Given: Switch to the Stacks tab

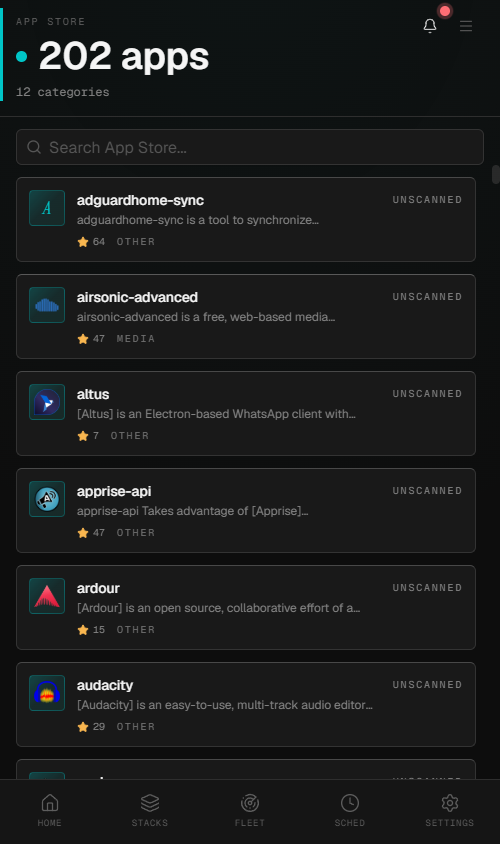Looking at the screenshot, I should coord(150,810).
